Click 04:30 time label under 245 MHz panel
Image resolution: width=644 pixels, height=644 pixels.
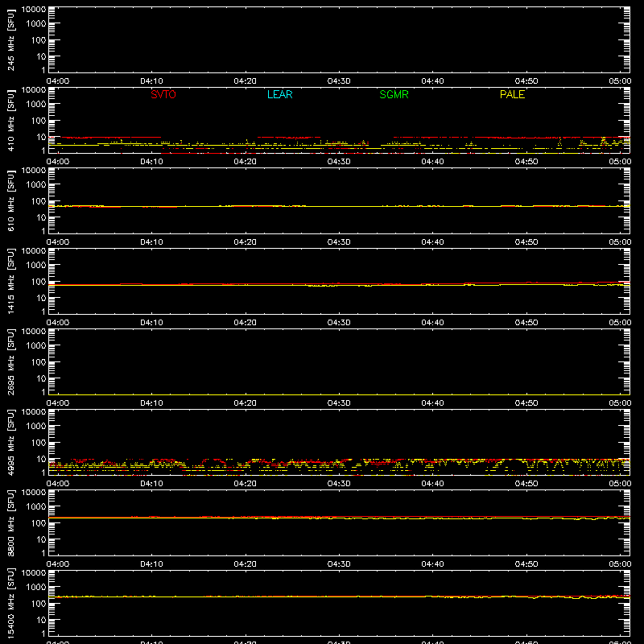point(339,81)
